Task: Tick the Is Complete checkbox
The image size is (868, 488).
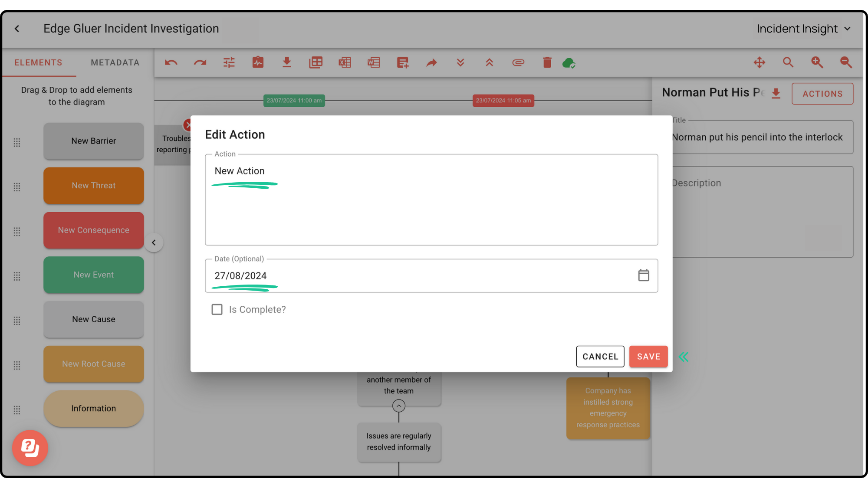Action: (217, 309)
